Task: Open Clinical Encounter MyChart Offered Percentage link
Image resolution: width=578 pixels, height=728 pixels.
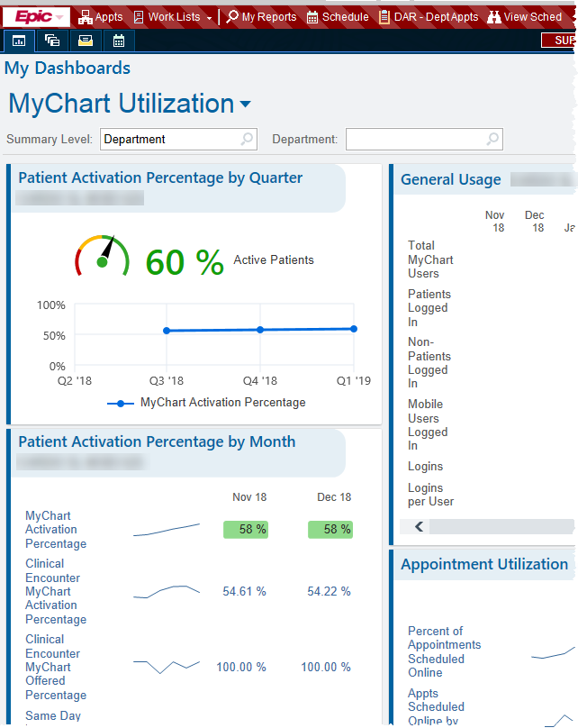Action: (56, 667)
